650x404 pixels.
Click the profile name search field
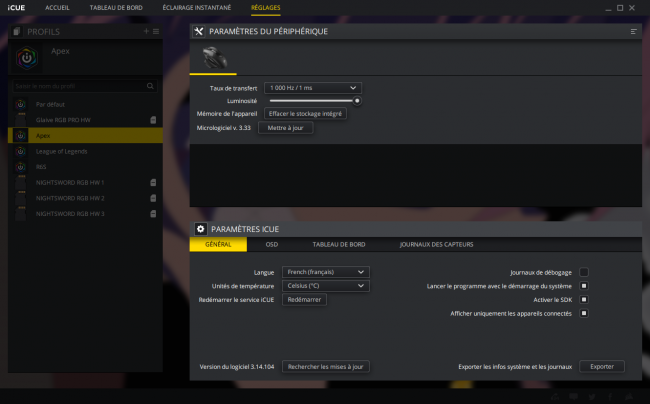coord(79,86)
